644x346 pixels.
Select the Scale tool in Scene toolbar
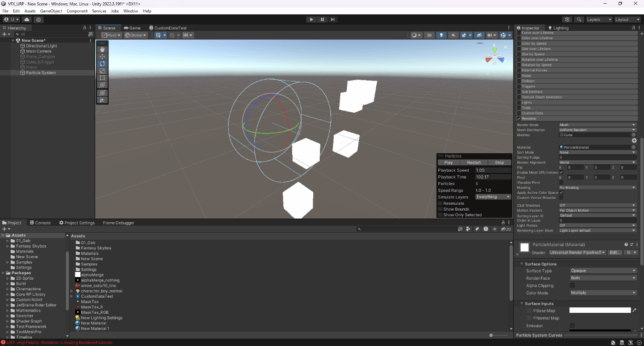102,71
